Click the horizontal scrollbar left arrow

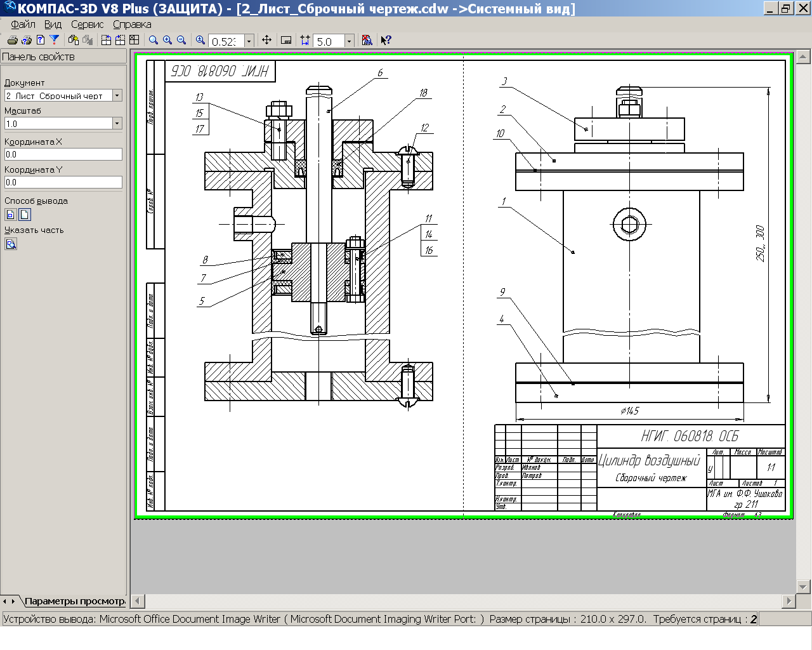click(x=138, y=600)
